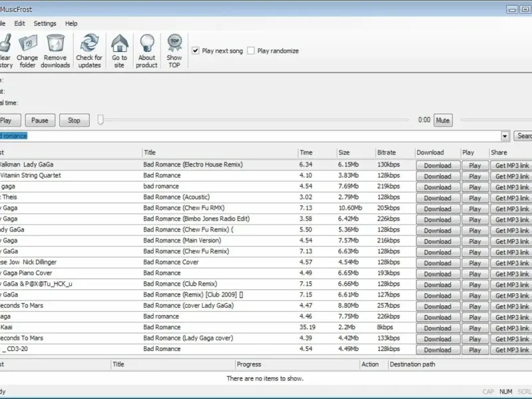Click the Remove downloads trash icon

[56, 44]
